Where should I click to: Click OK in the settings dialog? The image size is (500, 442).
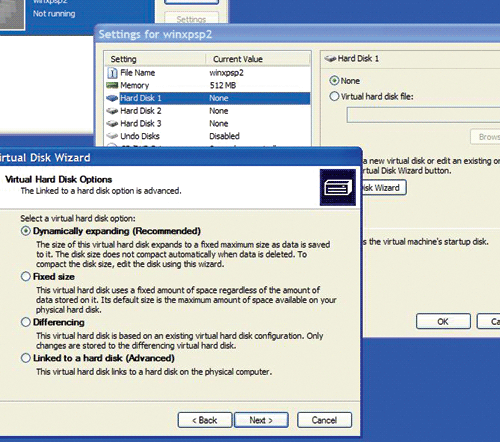(x=443, y=321)
